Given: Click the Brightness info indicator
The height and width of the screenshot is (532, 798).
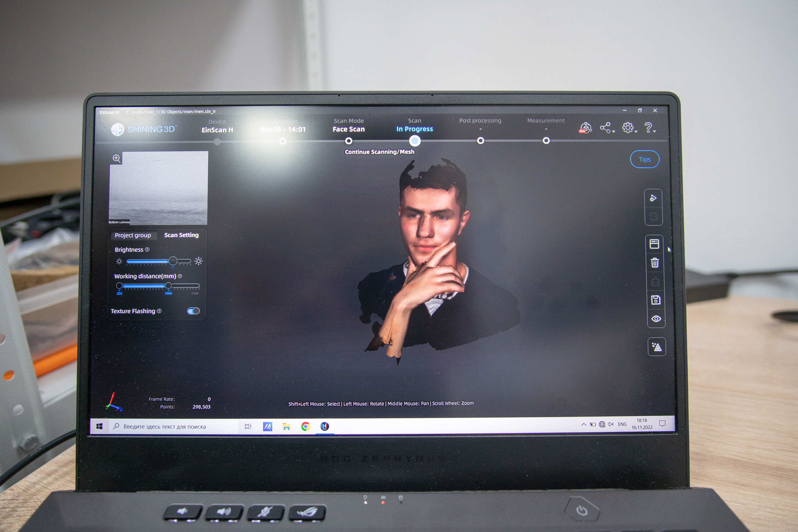Looking at the screenshot, I should (147, 249).
